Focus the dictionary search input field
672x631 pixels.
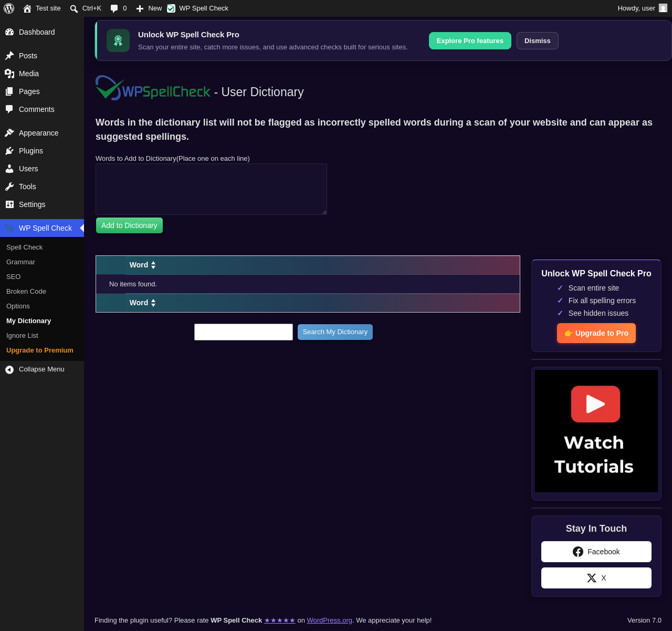244,332
